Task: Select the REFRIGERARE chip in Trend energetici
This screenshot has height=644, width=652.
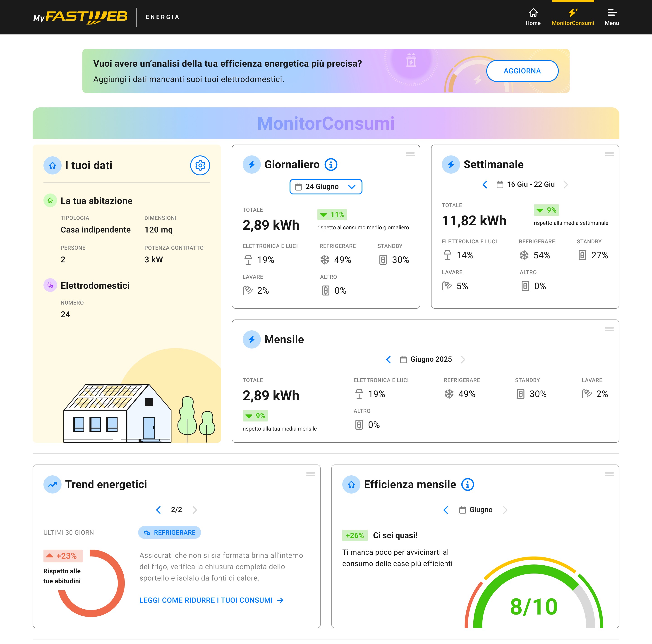Action: point(169,533)
